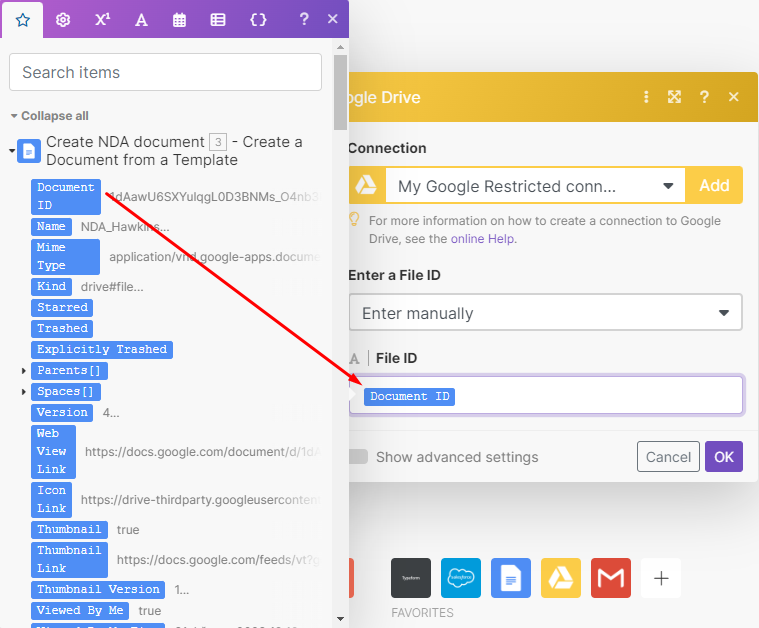This screenshot has width=759, height=628.
Task: Collapse all items in the list
Action: tap(50, 116)
